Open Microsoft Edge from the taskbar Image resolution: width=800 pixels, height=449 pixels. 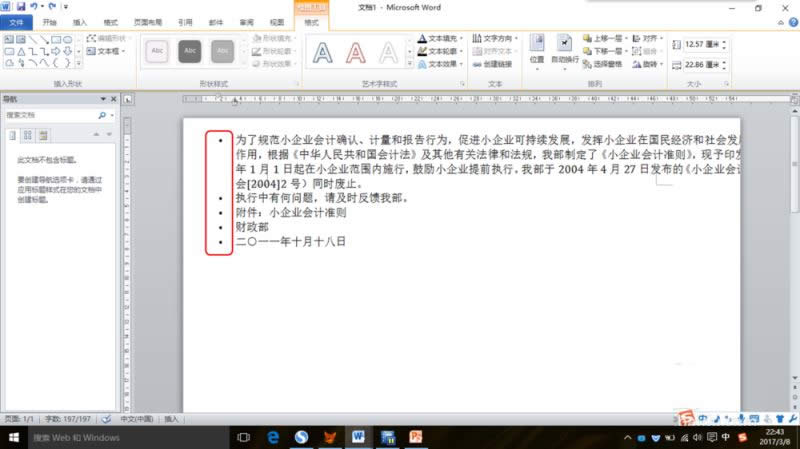272,437
